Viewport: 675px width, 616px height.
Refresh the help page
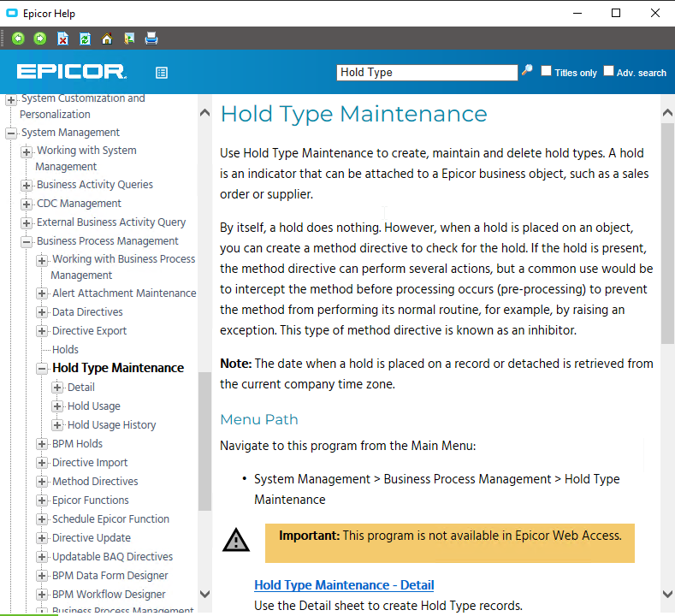point(85,38)
